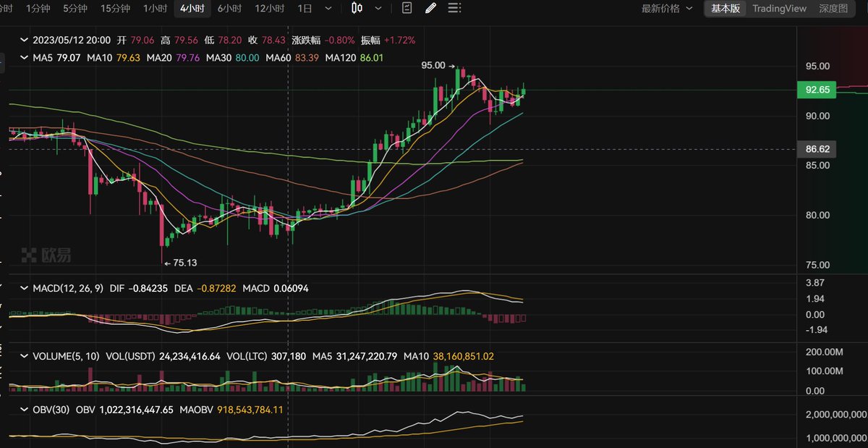The width and height of the screenshot is (868, 448).
Task: Collapse the MACD(12, 26, 9) panel chevron
Action: tap(25, 288)
